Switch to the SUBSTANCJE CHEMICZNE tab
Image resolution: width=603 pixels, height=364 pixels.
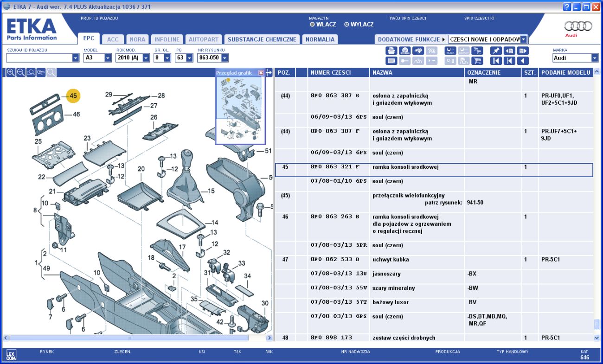(262, 39)
